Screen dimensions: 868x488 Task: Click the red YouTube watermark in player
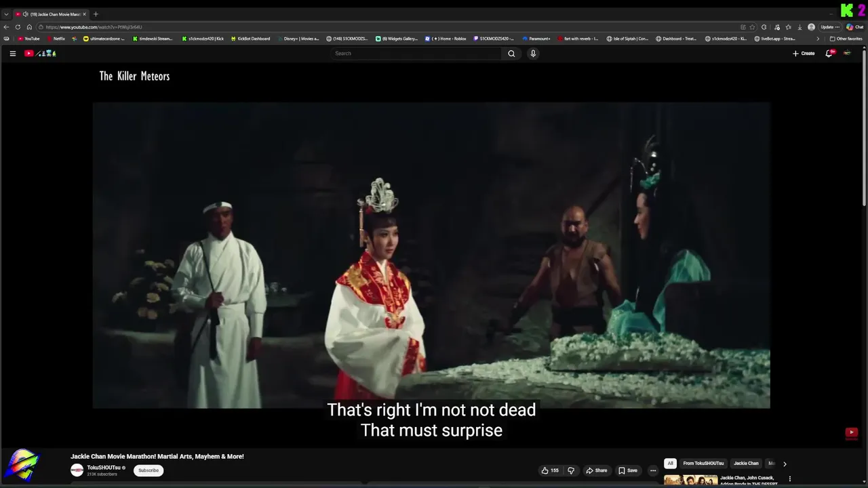pyautogui.click(x=852, y=432)
